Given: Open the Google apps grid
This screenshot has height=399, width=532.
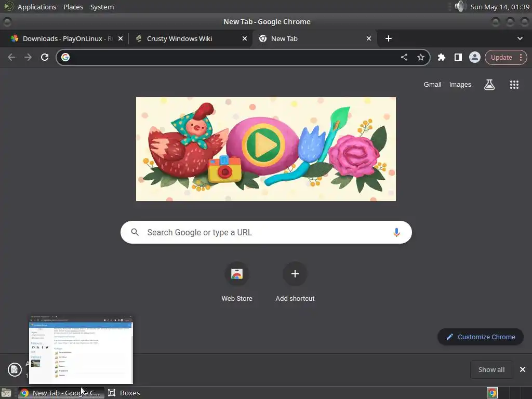Looking at the screenshot, I should [514, 85].
